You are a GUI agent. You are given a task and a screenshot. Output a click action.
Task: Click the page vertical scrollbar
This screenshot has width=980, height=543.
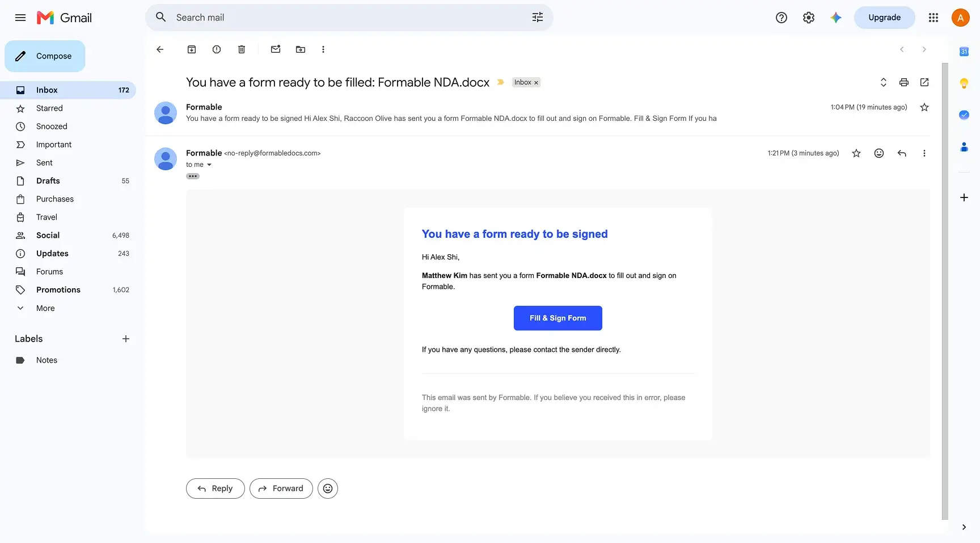click(x=945, y=291)
